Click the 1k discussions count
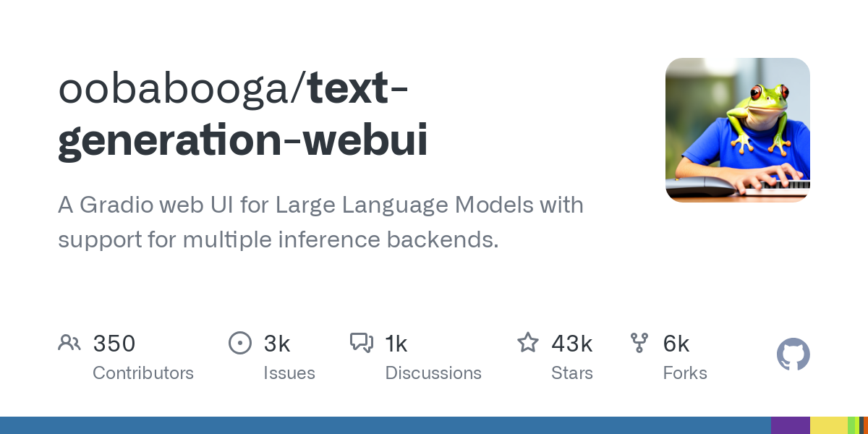Screen dimensions: 868x434 (x=396, y=344)
